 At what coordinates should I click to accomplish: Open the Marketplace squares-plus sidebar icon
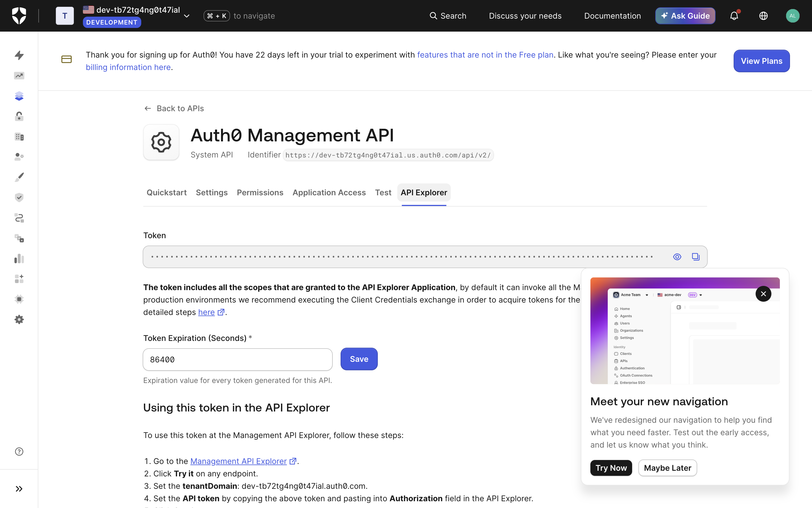pos(19,279)
